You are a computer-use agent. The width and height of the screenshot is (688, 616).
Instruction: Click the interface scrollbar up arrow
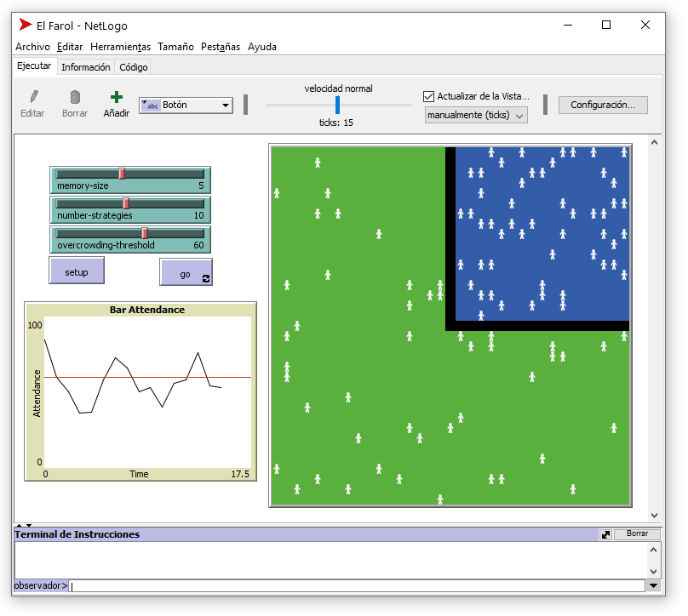pyautogui.click(x=654, y=142)
